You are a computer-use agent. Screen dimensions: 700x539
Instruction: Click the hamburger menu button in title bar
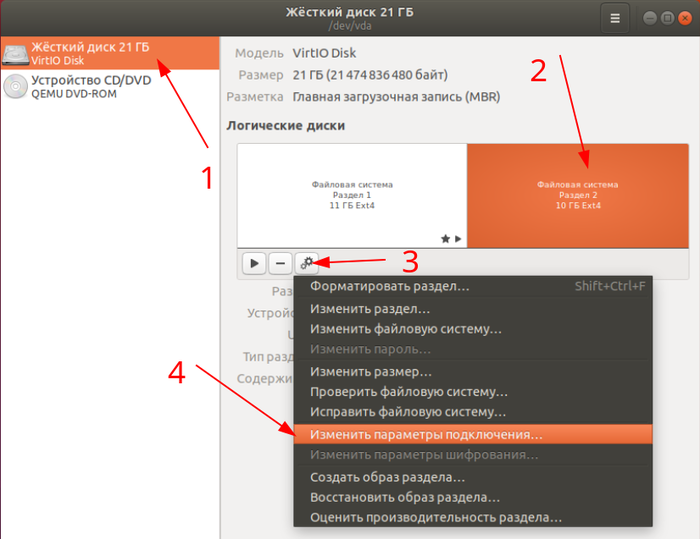pyautogui.click(x=615, y=17)
